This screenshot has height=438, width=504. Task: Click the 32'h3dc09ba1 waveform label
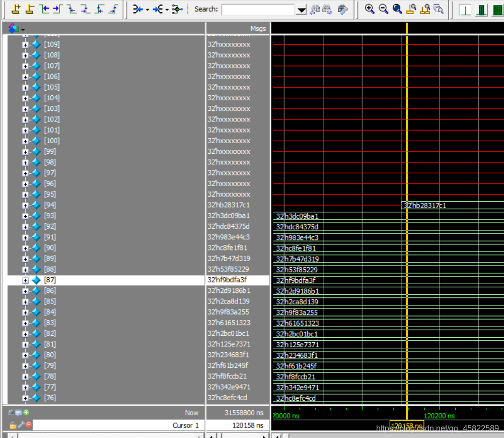click(297, 216)
